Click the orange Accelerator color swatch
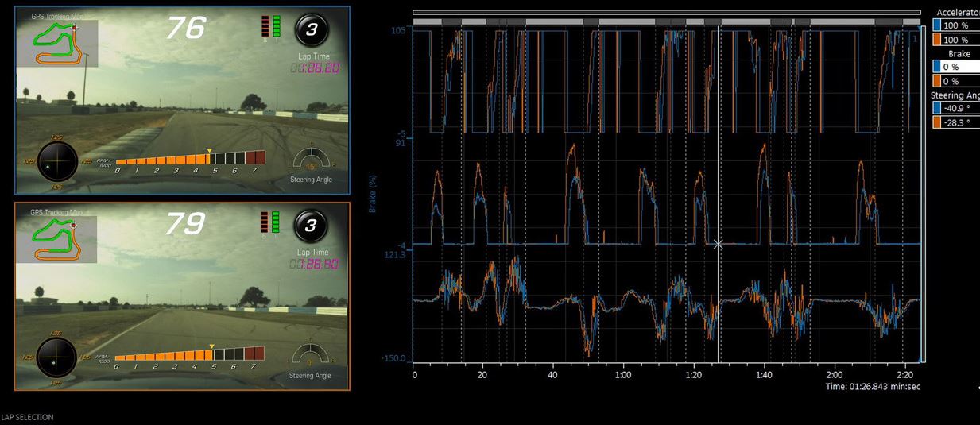The image size is (980, 425). (935, 40)
